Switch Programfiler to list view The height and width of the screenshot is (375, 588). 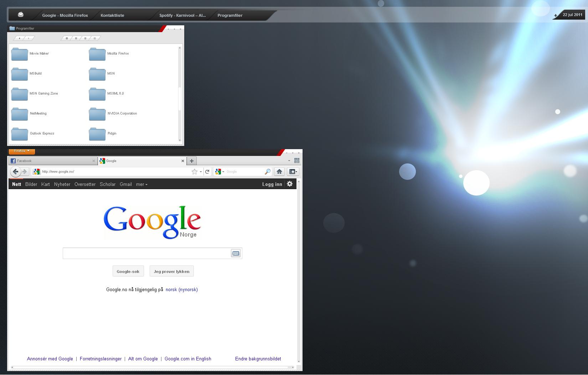tap(85, 38)
